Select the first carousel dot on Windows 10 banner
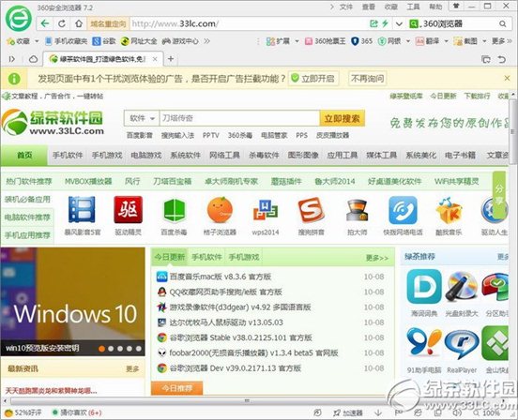 pyautogui.click(x=101, y=349)
